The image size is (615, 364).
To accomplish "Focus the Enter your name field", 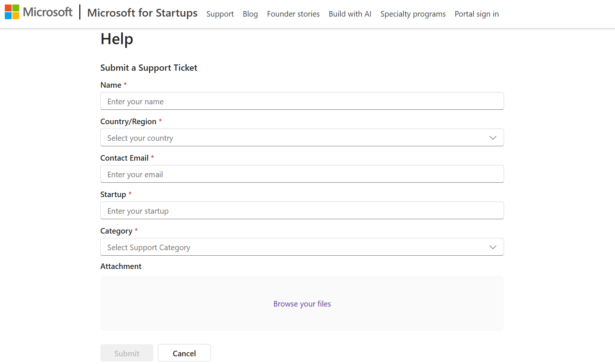I will pyautogui.click(x=302, y=101).
